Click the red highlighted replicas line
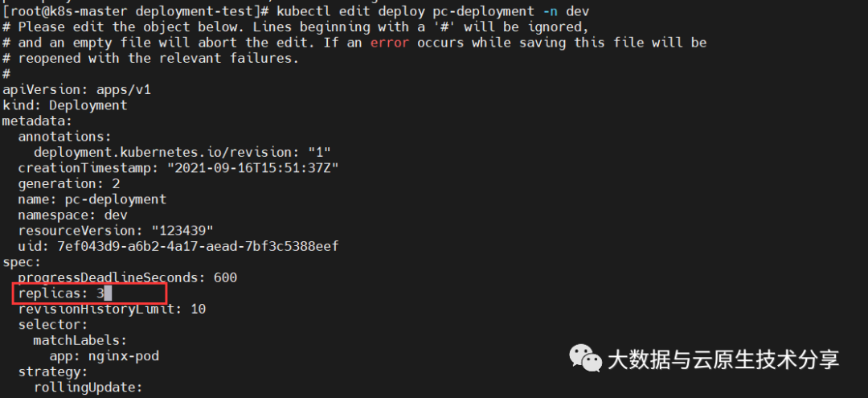 88,293
